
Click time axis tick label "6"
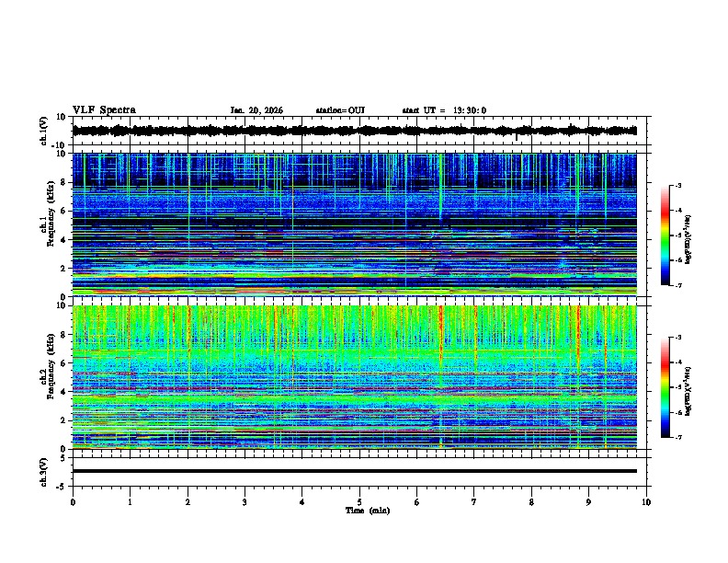417,502
